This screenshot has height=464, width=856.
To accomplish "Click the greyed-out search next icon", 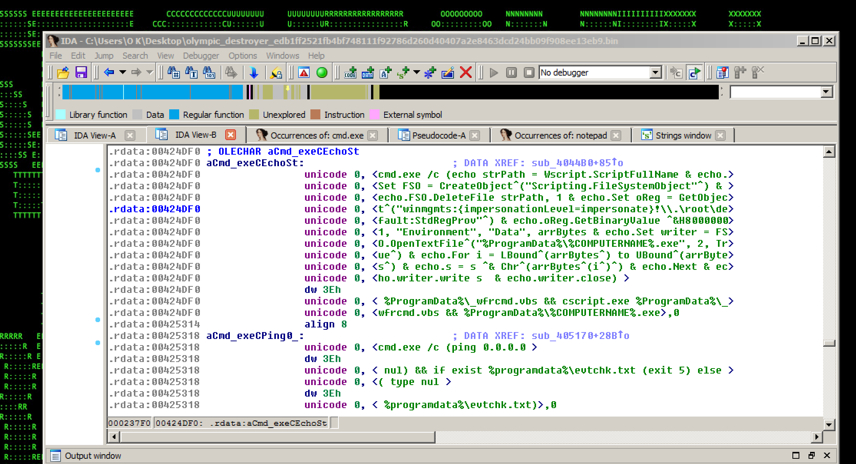I will pyautogui.click(x=231, y=73).
